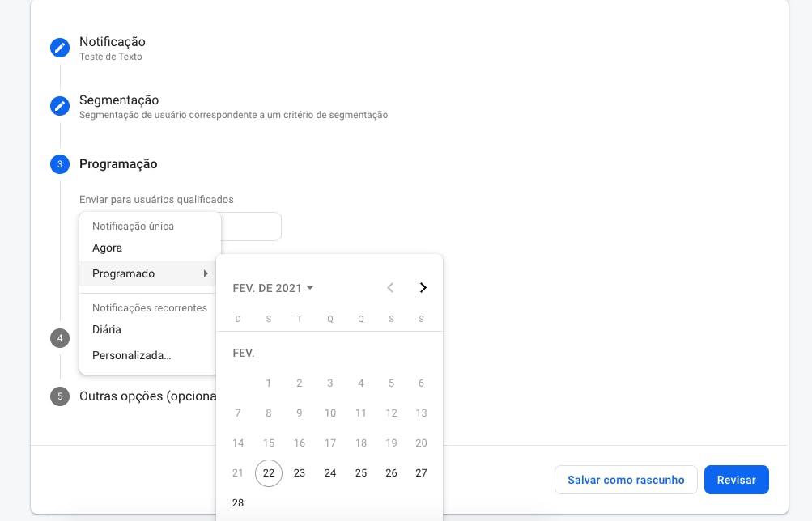Choose February 14 on the calendar
812x521 pixels.
pos(237,443)
